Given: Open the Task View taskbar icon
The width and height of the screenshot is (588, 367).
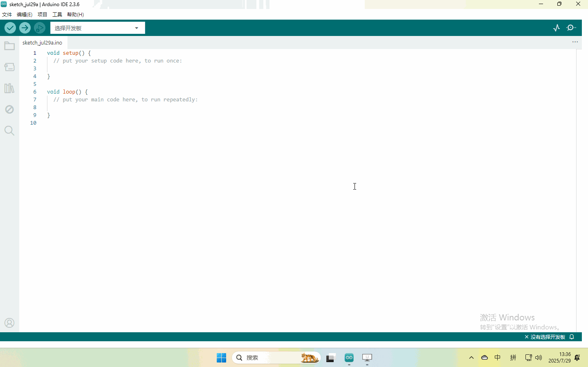Looking at the screenshot, I should coord(331,358).
